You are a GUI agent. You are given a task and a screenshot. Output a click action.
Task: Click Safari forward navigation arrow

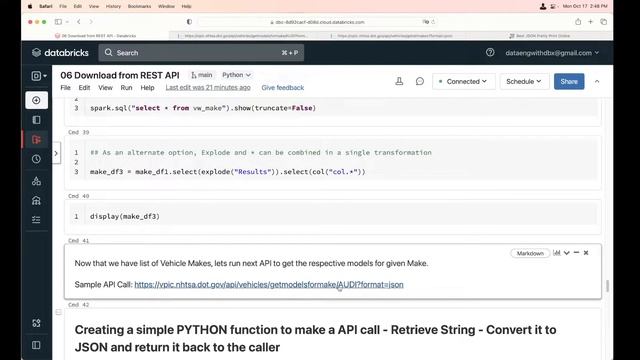coord(91,22)
